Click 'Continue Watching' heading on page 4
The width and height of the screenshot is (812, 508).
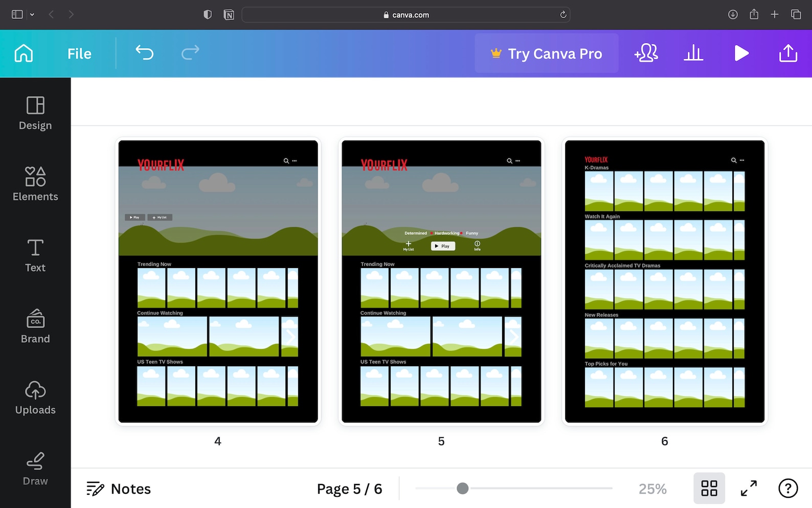[160, 313]
